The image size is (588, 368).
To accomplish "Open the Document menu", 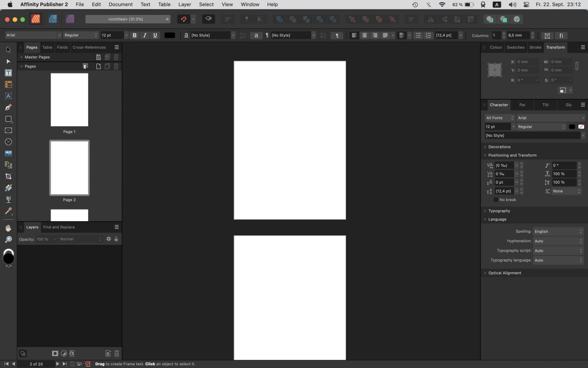I will coord(120,4).
